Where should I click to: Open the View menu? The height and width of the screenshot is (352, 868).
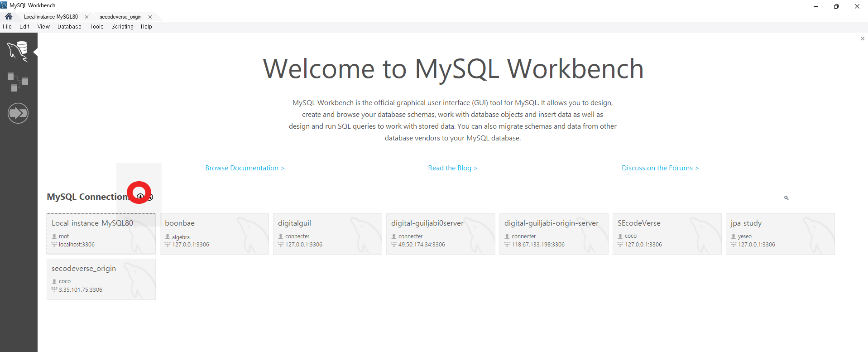[x=43, y=27]
